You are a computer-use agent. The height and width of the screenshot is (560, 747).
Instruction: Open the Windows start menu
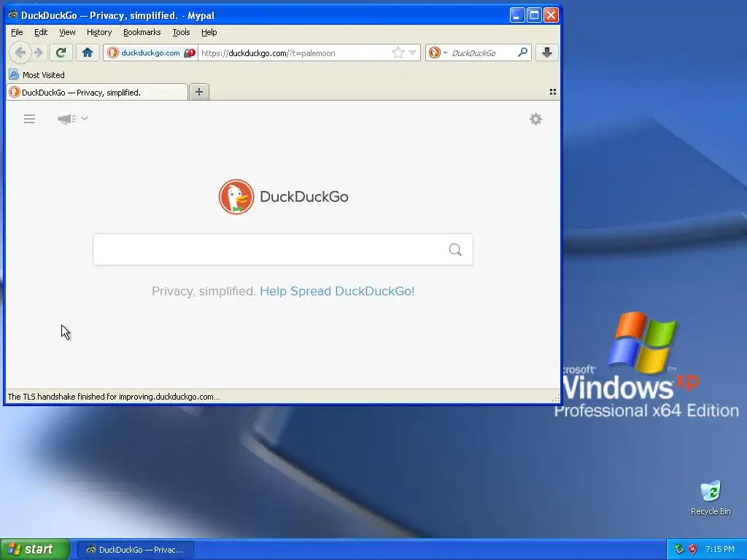[35, 549]
